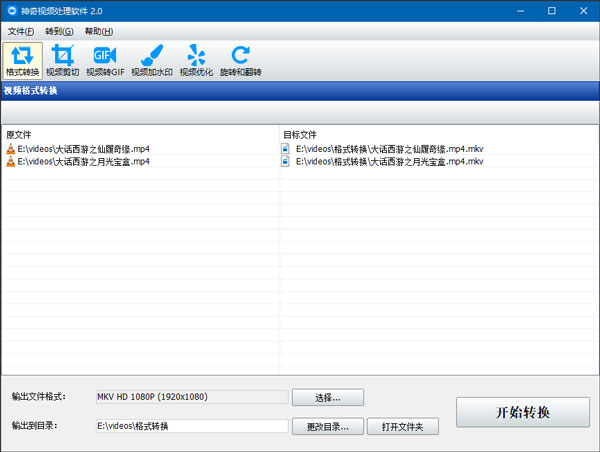Start conversion with 开始转换 button
This screenshot has width=600, height=452.
click(523, 412)
